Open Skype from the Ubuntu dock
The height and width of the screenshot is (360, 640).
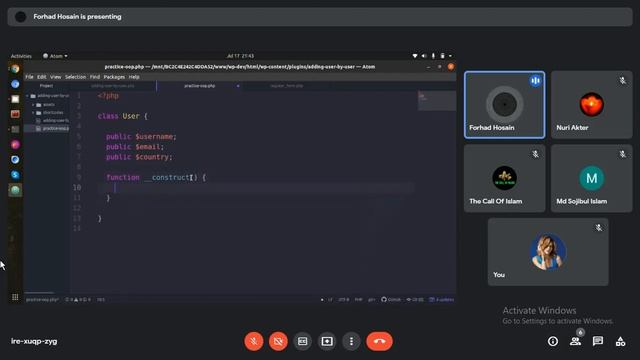coord(15,175)
